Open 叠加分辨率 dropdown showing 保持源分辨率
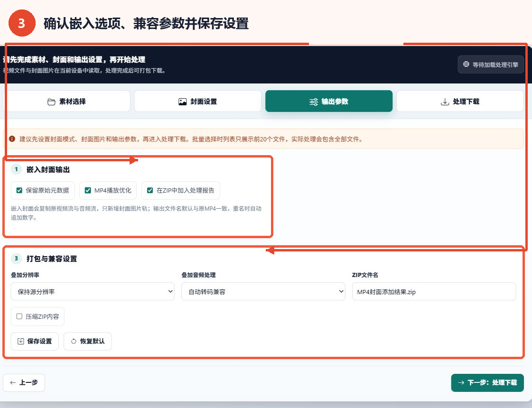The image size is (532, 408). (x=93, y=291)
